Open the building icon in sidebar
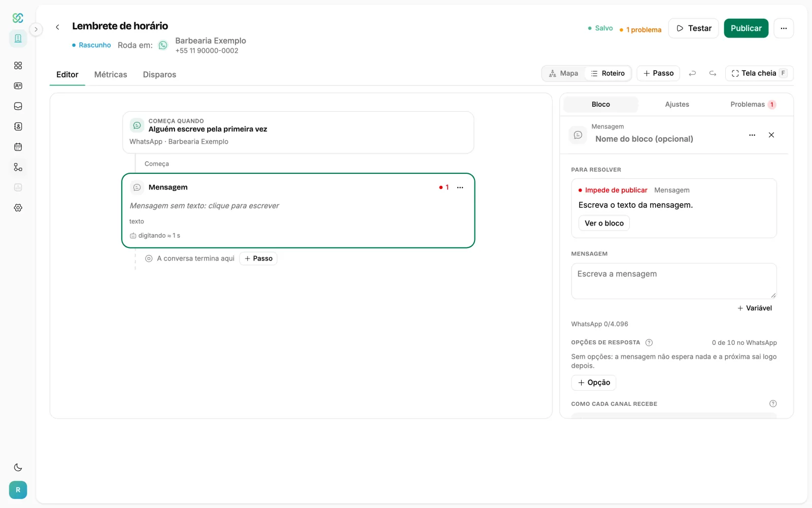 [18, 39]
